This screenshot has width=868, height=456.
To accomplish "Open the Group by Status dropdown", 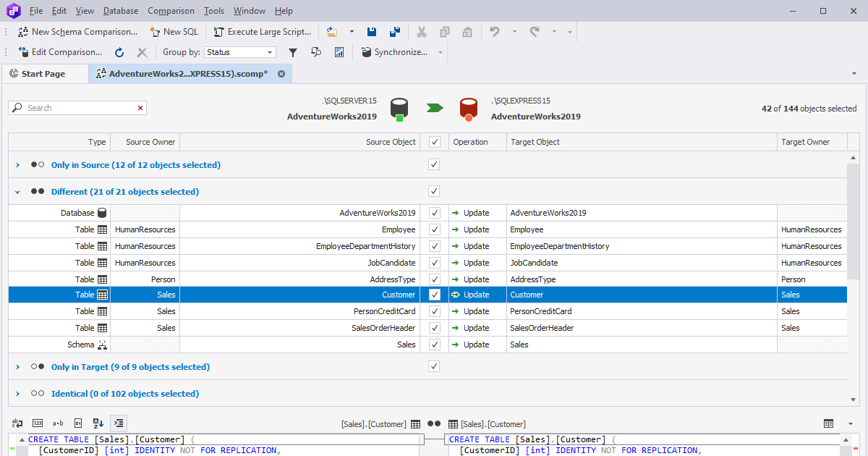I will [271, 51].
